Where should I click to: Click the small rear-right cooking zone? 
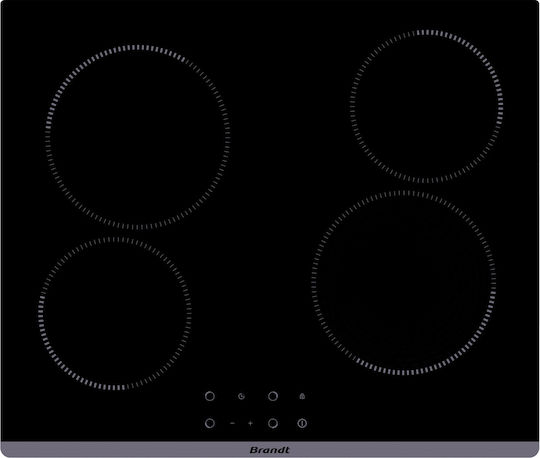[426, 106]
